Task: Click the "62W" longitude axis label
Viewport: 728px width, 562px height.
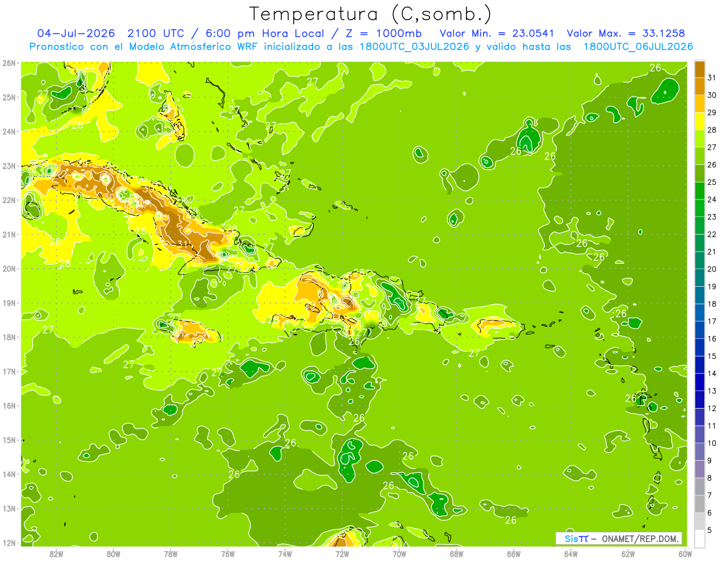Action: point(629,554)
